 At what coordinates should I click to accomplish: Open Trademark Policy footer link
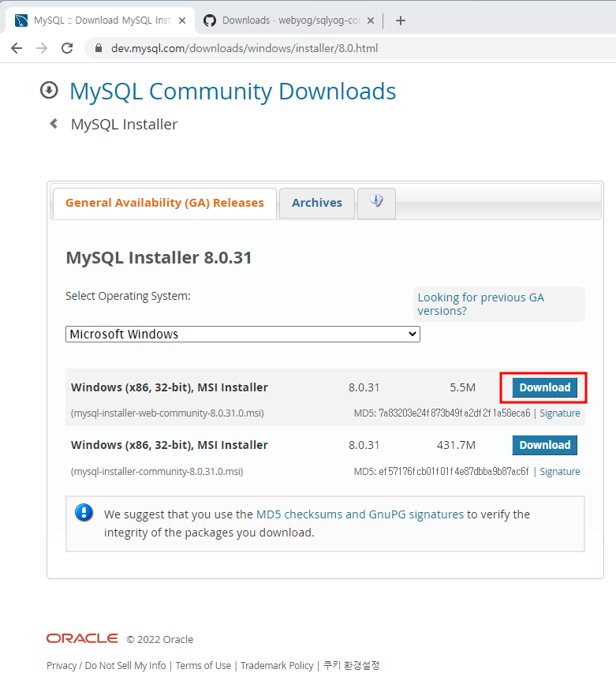coord(277,666)
